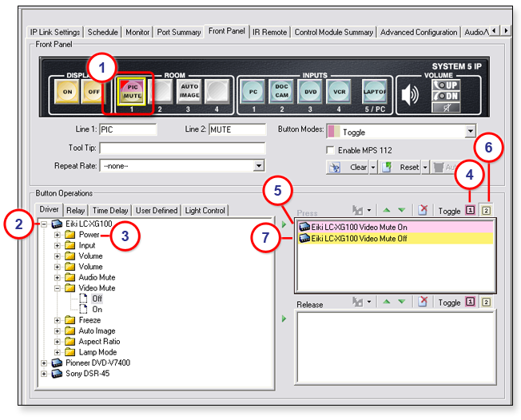Select the DVD input button
Viewport: 521px width, 420px height.
pos(311,93)
